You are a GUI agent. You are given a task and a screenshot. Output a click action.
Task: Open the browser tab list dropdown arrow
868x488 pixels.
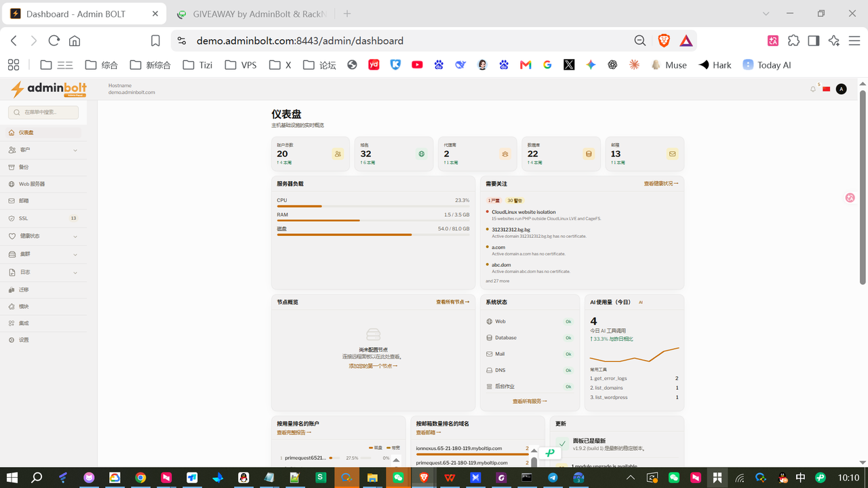(766, 14)
